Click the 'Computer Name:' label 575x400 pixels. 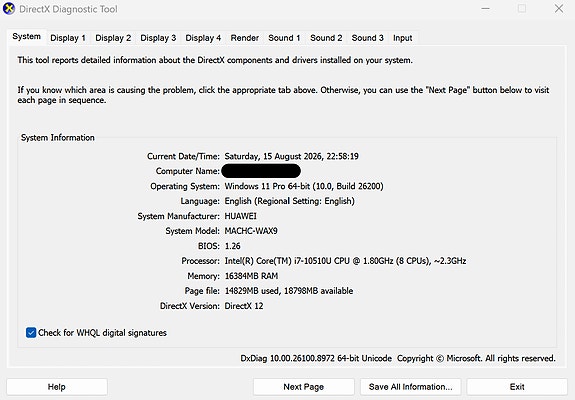click(188, 171)
